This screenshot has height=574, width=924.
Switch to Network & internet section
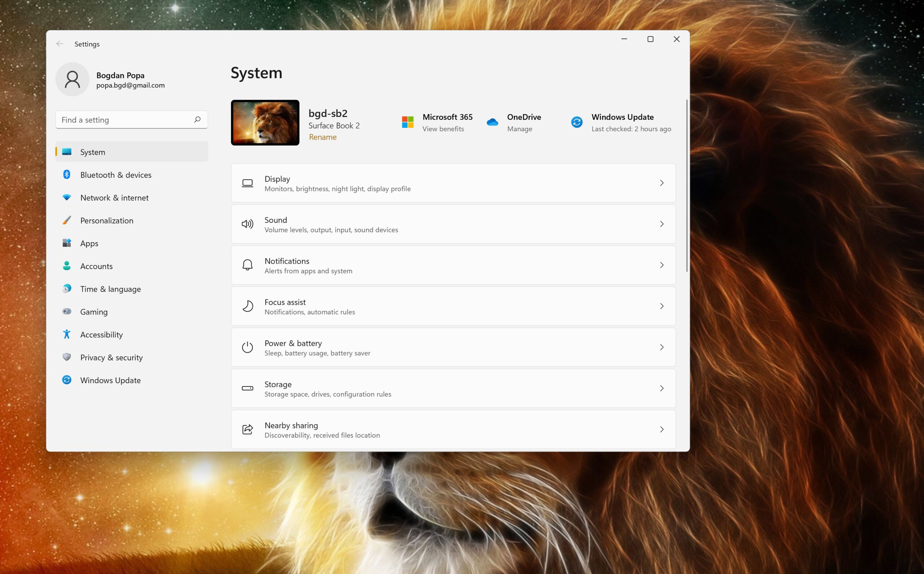click(x=114, y=197)
